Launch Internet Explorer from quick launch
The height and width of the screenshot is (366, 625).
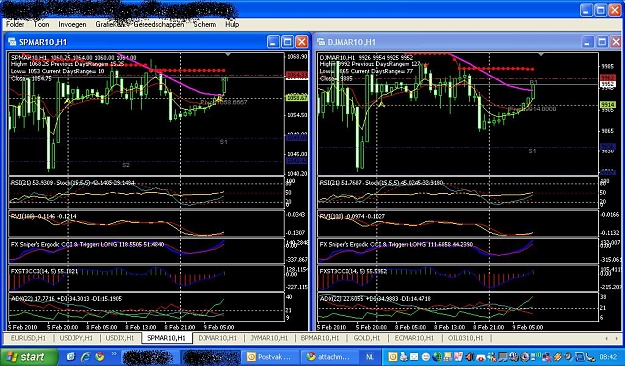tap(85, 356)
